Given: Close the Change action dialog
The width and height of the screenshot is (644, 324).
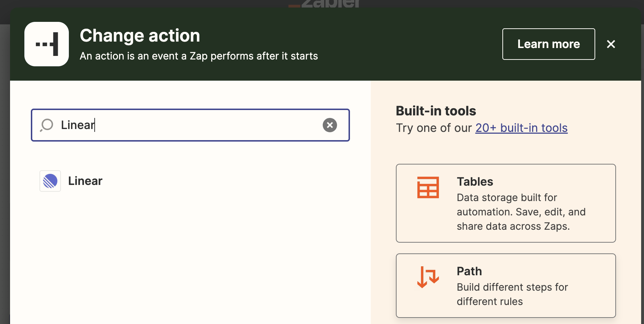Looking at the screenshot, I should pyautogui.click(x=611, y=44).
